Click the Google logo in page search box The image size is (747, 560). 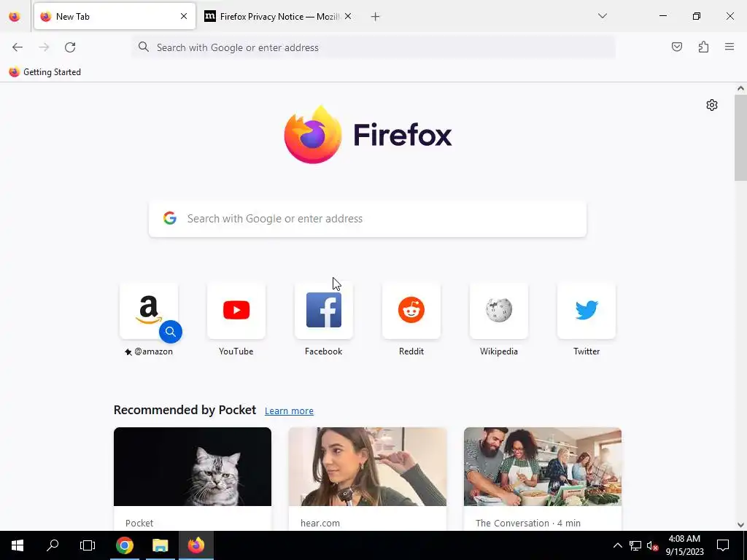(169, 218)
